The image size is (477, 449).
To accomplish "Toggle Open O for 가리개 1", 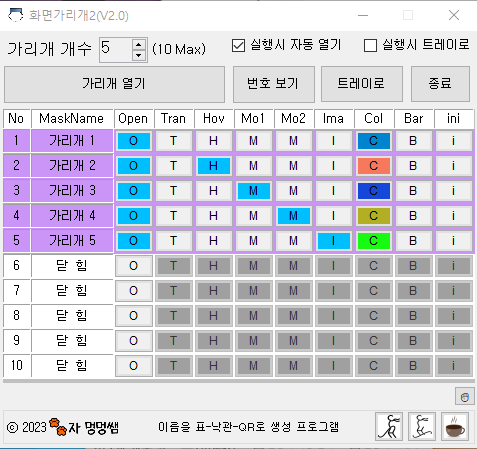I will [133, 141].
